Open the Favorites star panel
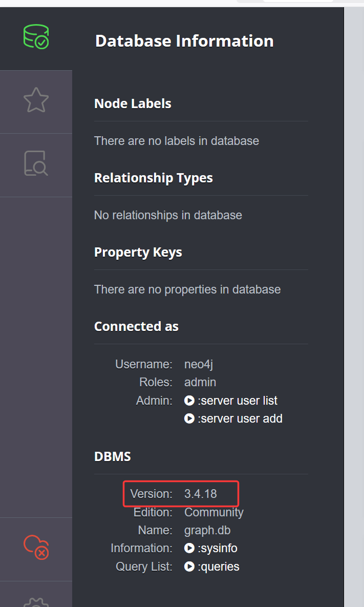 click(x=36, y=100)
